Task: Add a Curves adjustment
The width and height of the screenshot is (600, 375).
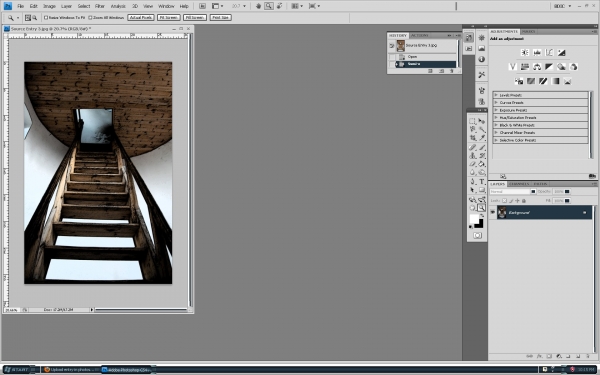Action: pos(549,52)
